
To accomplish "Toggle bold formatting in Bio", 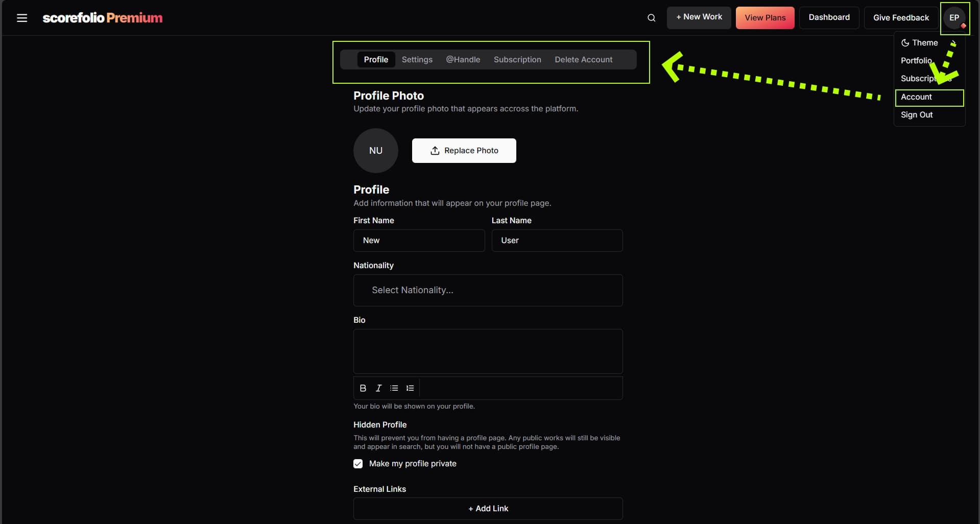I will (363, 388).
